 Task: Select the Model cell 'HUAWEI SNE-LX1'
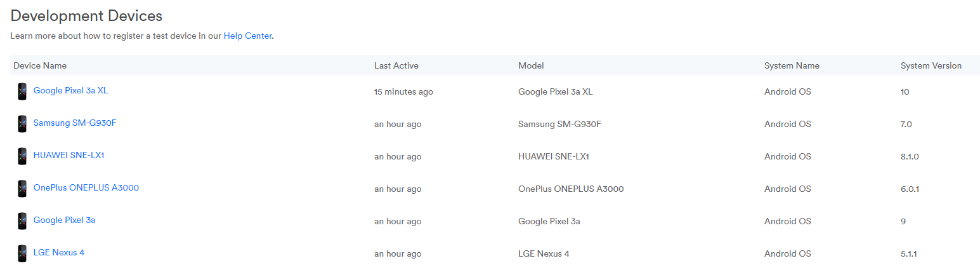click(554, 156)
